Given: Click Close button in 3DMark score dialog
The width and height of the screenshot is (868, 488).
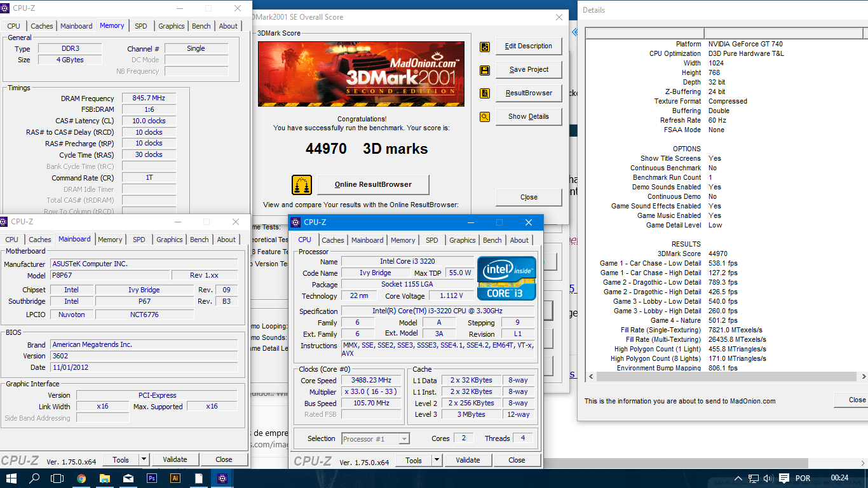Looking at the screenshot, I should point(529,197).
